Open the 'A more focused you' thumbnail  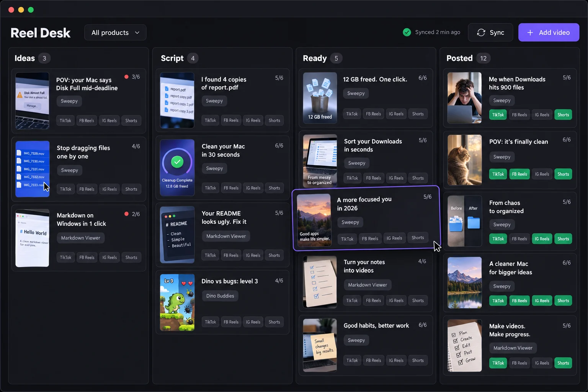[x=314, y=220]
